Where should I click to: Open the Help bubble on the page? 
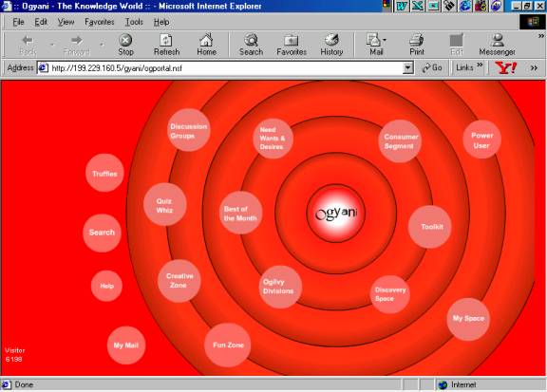click(x=106, y=286)
